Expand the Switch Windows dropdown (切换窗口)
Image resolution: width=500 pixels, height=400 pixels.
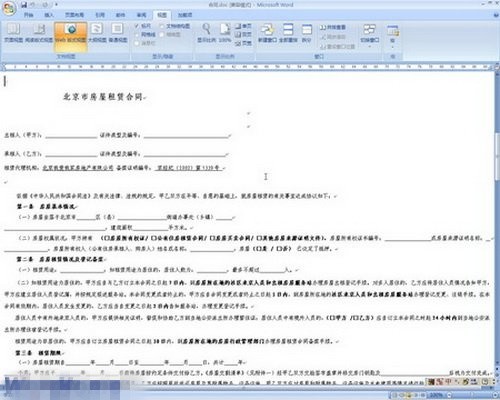(370, 35)
